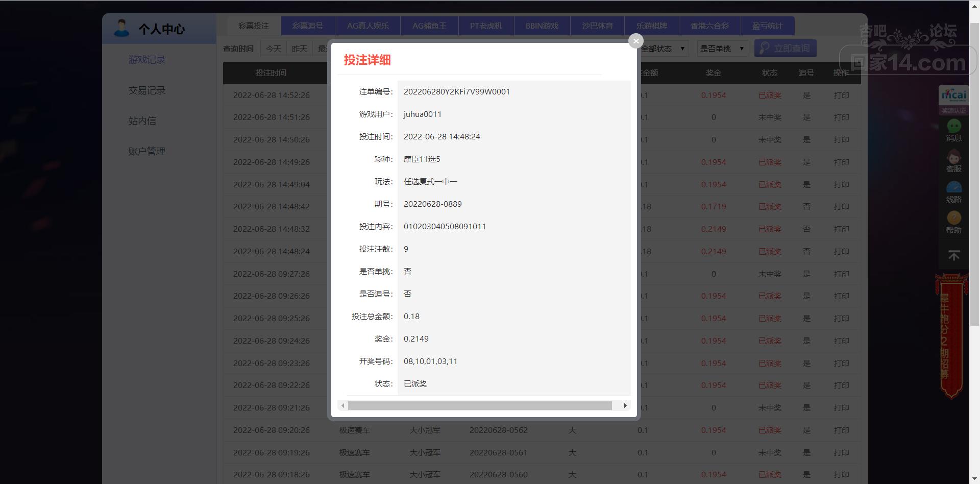Open 站内信 in the sidebar
This screenshot has height=484, width=980.
(x=142, y=121)
